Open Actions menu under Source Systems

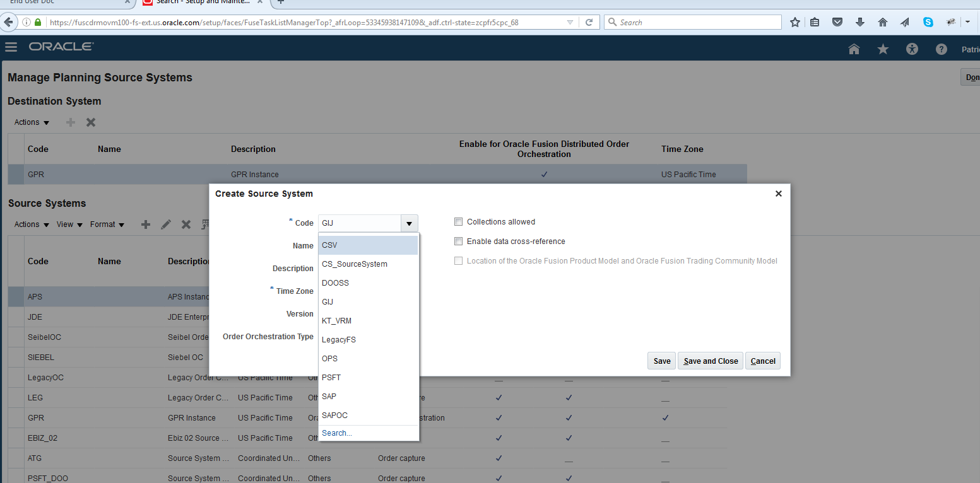[32, 224]
